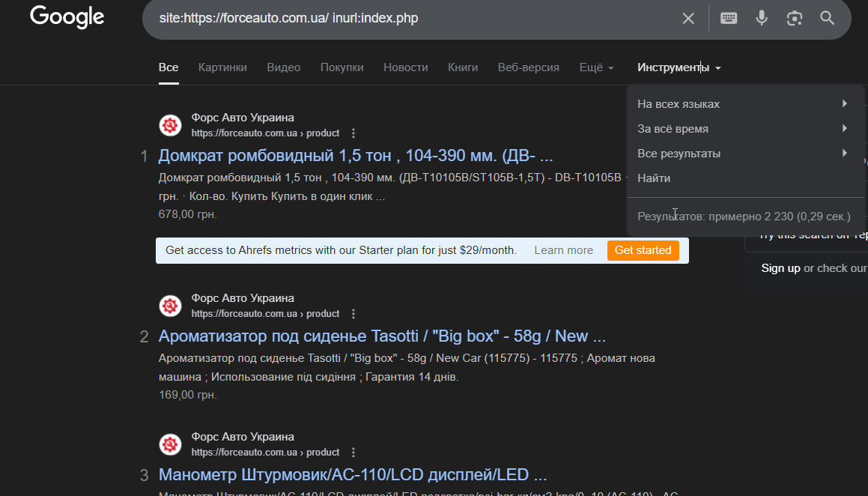This screenshot has height=496, width=868.
Task: Click Learn more in Ahrefs banner
Action: click(x=563, y=250)
